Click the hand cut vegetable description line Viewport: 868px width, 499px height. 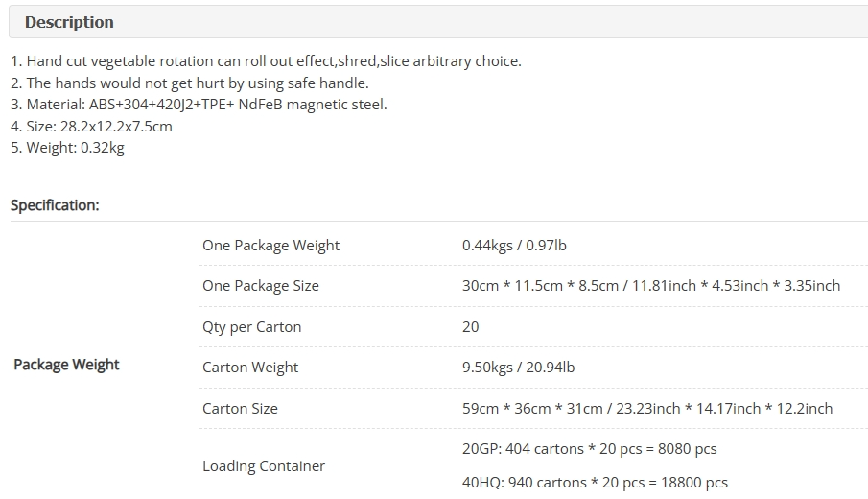point(267,60)
